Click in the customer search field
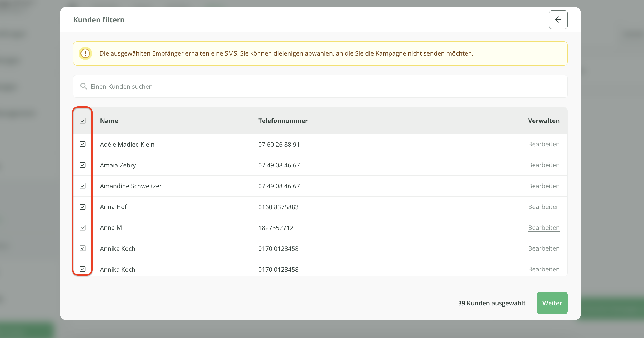This screenshot has height=338, width=644. [316, 86]
